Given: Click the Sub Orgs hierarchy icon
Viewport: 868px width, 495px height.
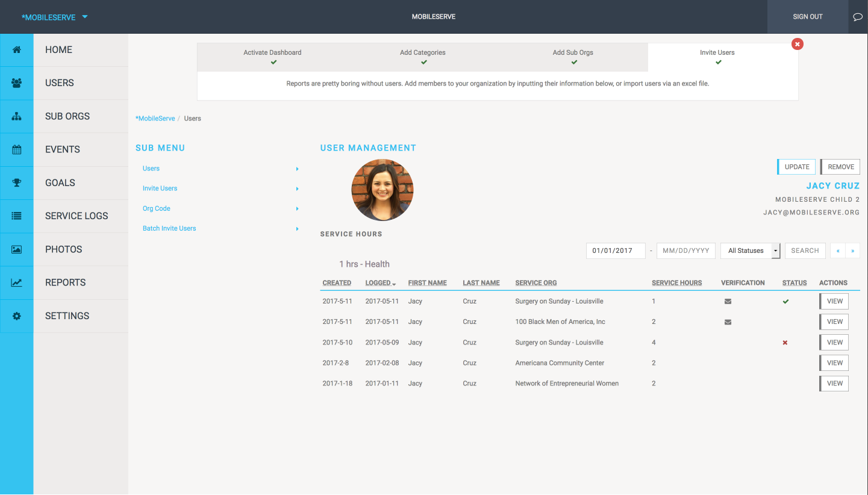Looking at the screenshot, I should tap(17, 116).
